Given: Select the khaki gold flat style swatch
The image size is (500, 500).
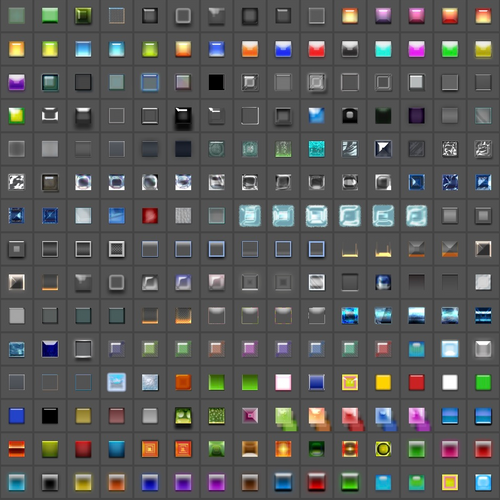Looking at the screenshot, I should 83,416.
